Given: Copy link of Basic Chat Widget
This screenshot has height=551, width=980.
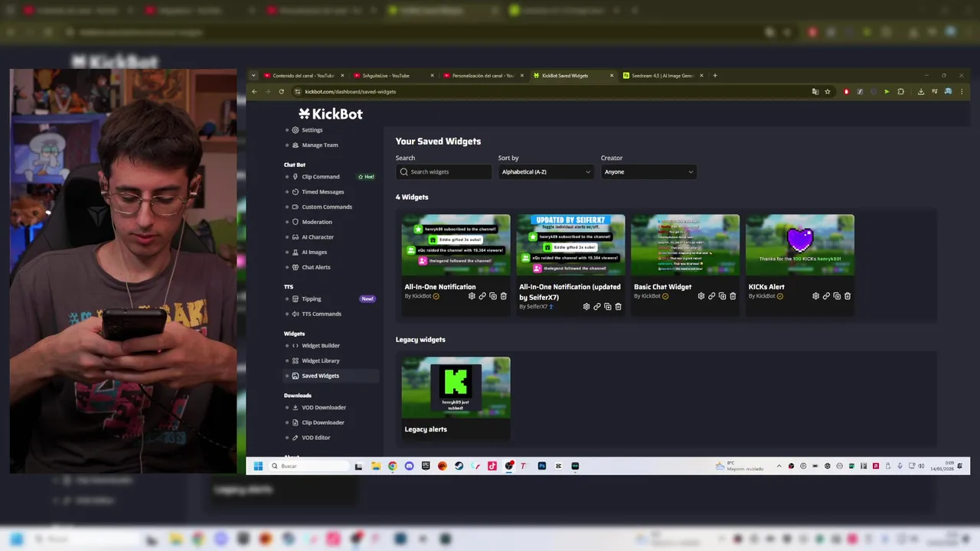Looking at the screenshot, I should [711, 296].
